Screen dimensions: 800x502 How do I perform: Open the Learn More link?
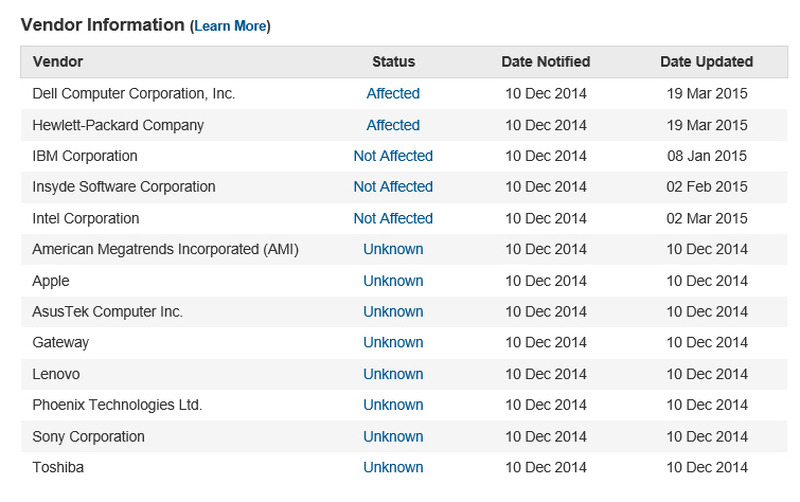[x=231, y=26]
